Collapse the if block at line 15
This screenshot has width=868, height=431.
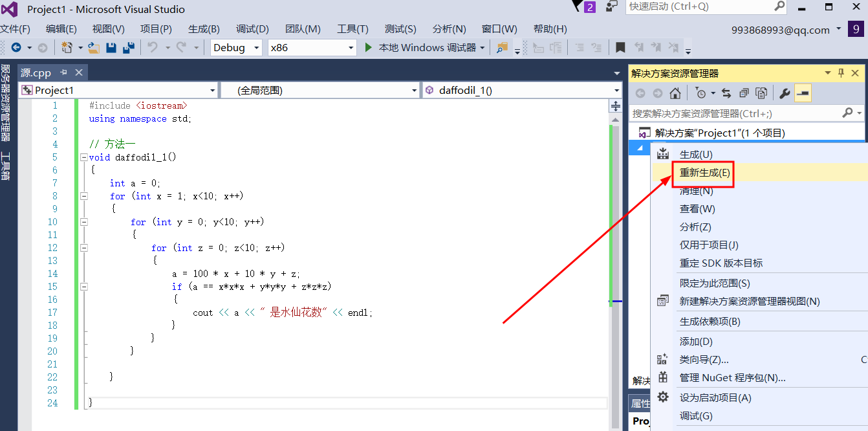(83, 287)
